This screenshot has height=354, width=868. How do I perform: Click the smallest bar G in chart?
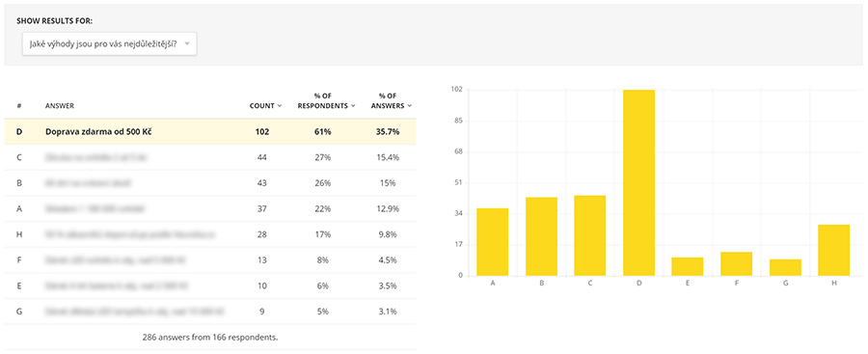(785, 267)
